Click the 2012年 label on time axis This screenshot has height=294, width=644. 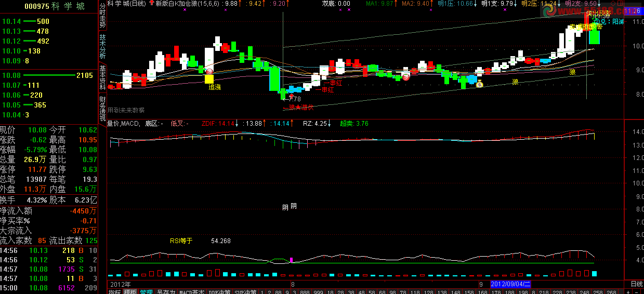(x=121, y=284)
